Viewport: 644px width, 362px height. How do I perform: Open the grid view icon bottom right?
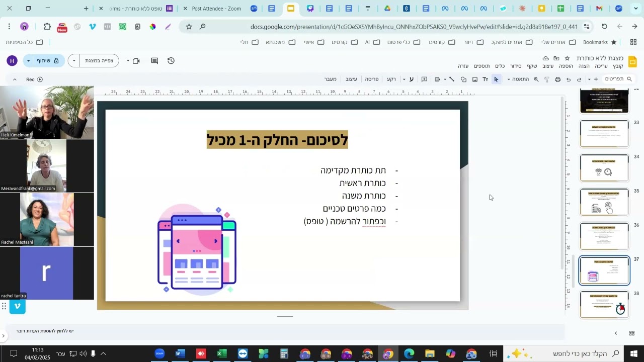click(x=632, y=333)
